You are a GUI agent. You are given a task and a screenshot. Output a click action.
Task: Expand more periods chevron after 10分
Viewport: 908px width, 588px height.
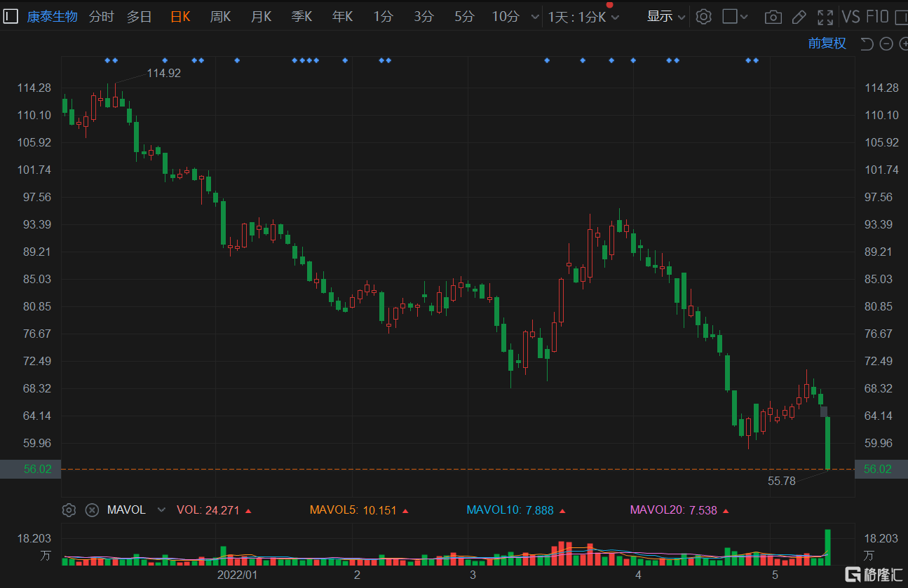535,17
